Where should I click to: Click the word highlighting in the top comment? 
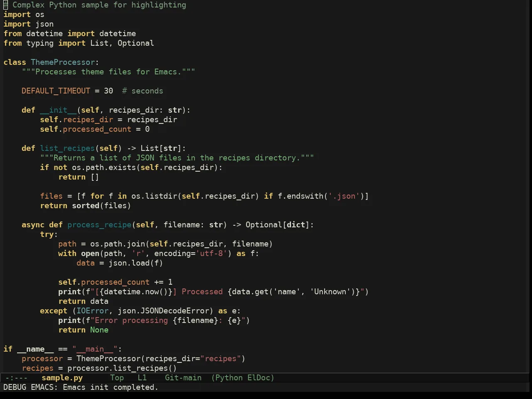159,5
